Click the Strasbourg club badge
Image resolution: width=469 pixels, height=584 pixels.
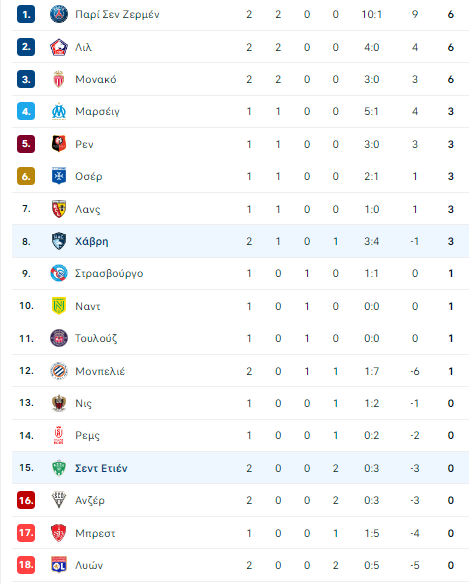point(59,273)
